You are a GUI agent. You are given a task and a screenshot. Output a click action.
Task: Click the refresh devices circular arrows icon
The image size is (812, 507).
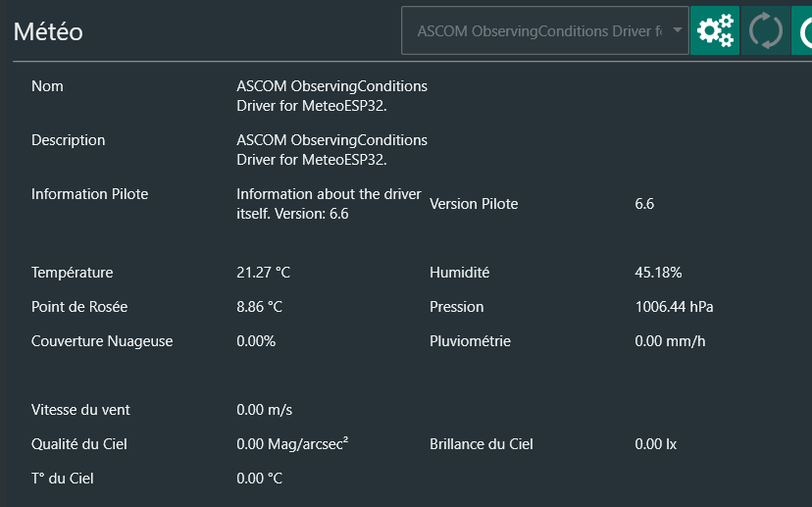pyautogui.click(x=765, y=30)
